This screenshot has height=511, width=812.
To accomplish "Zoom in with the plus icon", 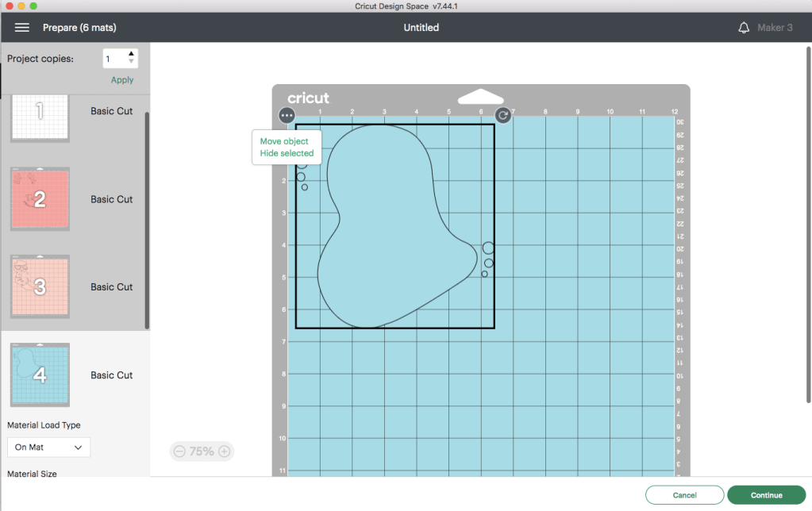I will click(225, 451).
